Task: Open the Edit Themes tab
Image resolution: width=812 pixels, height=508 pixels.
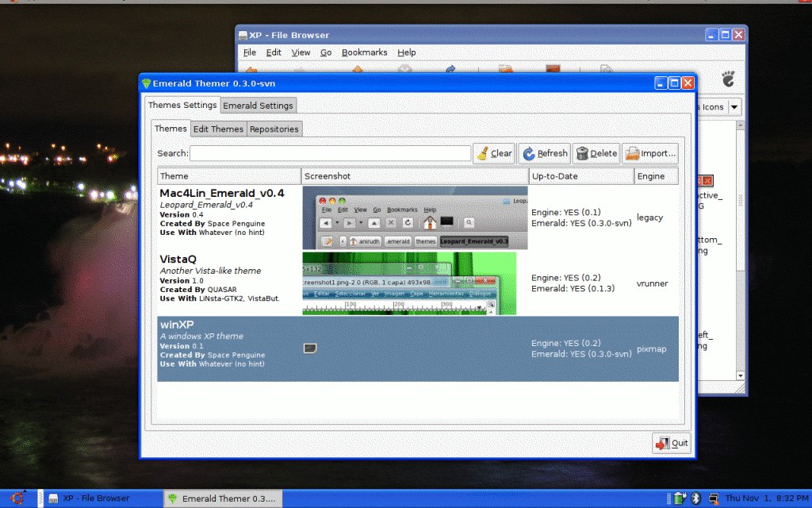Action: (218, 129)
